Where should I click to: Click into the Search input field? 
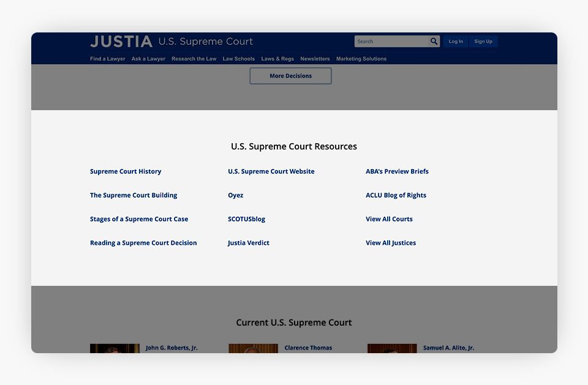pyautogui.click(x=390, y=42)
